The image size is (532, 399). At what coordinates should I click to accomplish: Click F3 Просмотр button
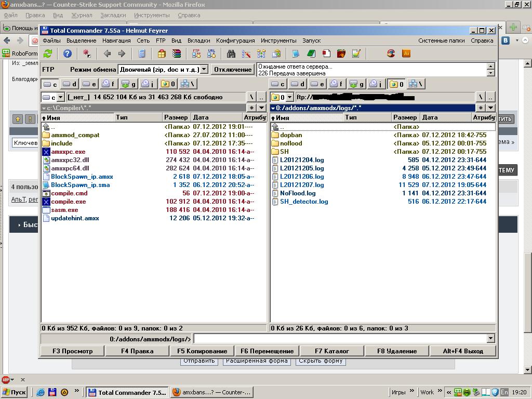click(72, 351)
